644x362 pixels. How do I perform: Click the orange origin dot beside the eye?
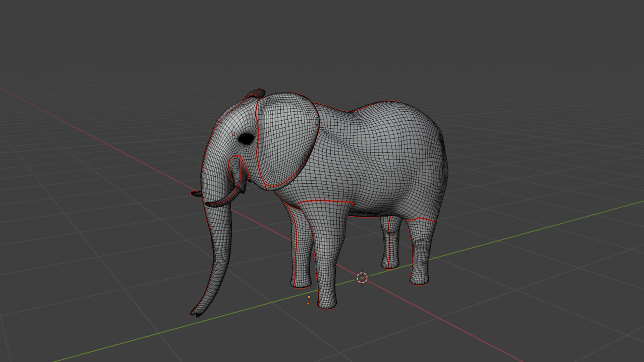click(234, 134)
